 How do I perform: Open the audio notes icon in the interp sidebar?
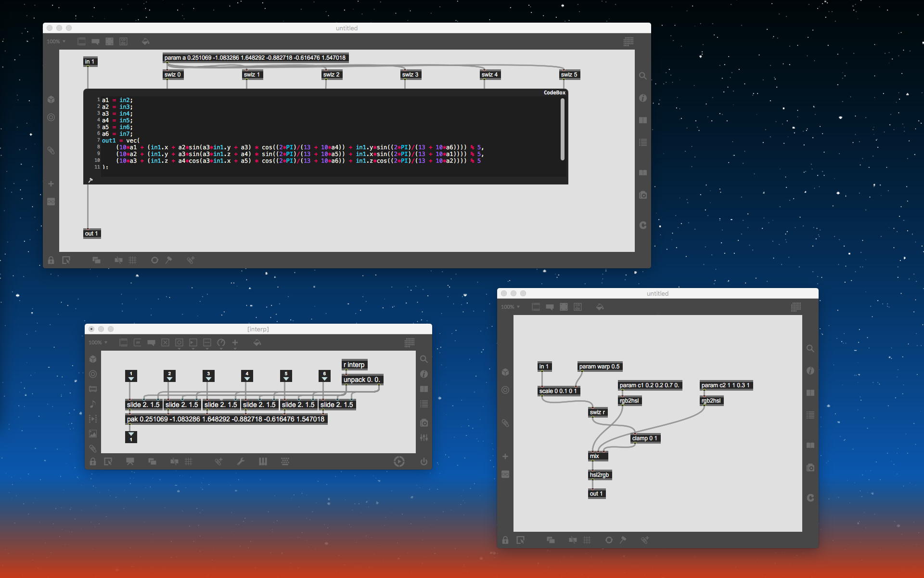tap(93, 404)
